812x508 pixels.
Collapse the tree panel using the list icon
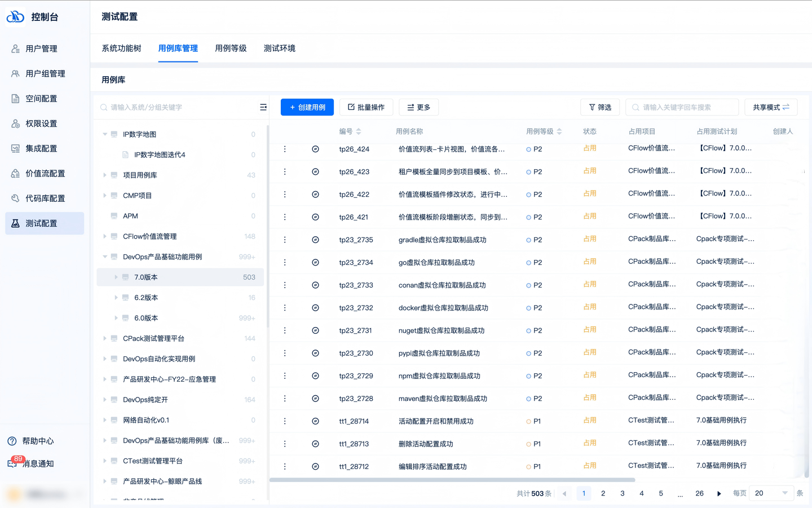[x=263, y=107]
